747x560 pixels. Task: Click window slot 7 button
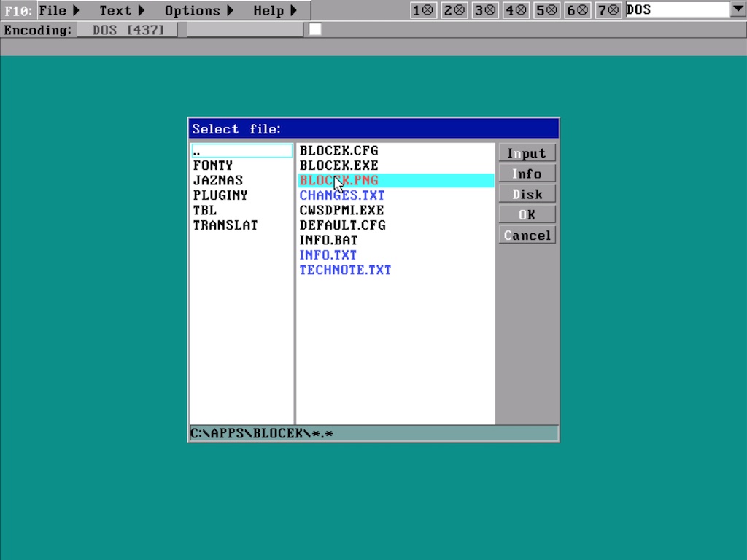coord(608,10)
